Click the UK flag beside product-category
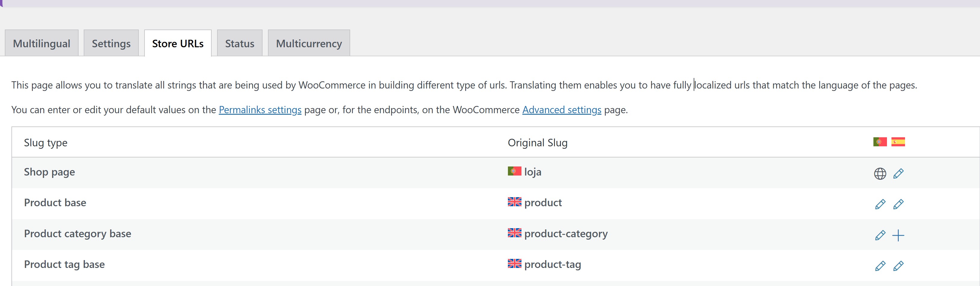The image size is (980, 286). (x=514, y=232)
